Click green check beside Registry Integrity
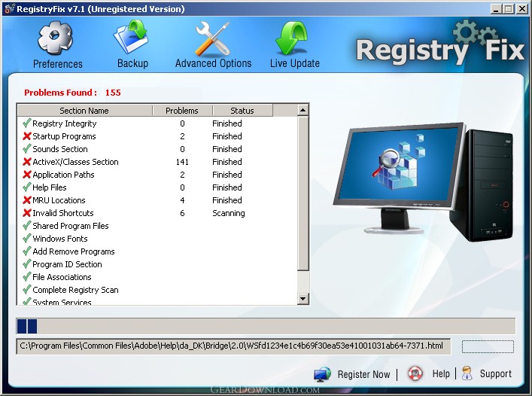This screenshot has width=532, height=396. click(27, 123)
